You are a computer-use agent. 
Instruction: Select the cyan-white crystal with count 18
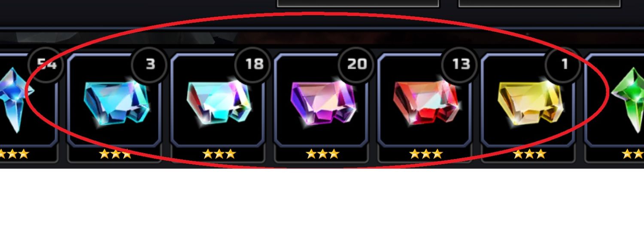pos(219,104)
